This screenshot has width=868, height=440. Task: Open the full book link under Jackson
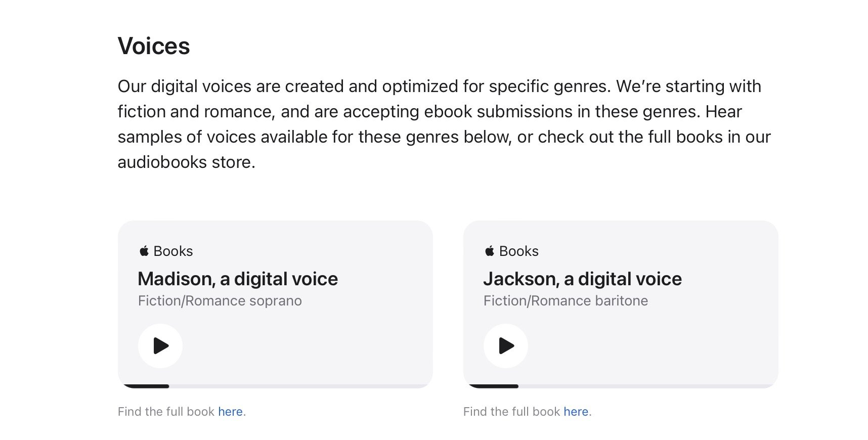576,412
